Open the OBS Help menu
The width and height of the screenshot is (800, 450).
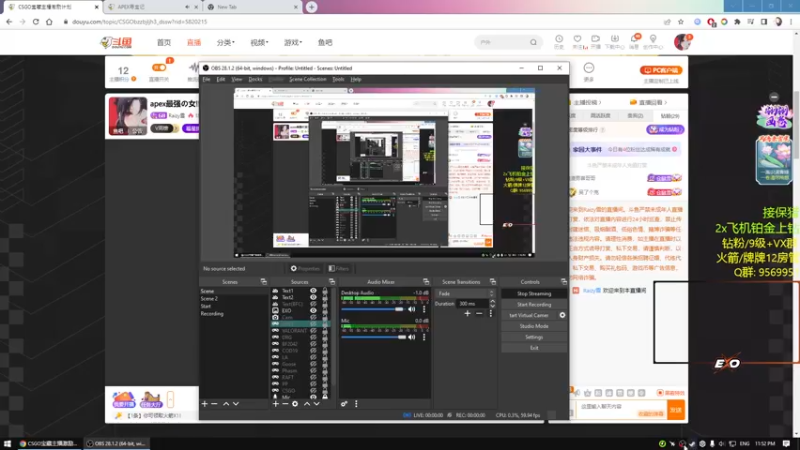(x=356, y=80)
